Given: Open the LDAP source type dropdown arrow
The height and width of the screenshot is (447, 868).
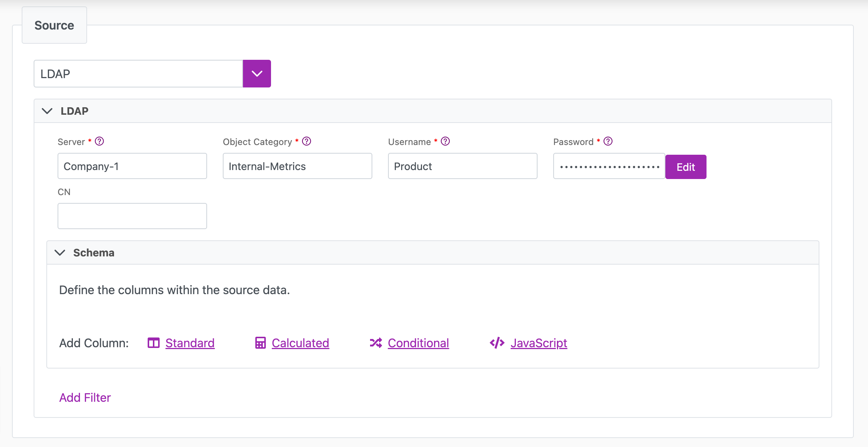Looking at the screenshot, I should tap(257, 74).
